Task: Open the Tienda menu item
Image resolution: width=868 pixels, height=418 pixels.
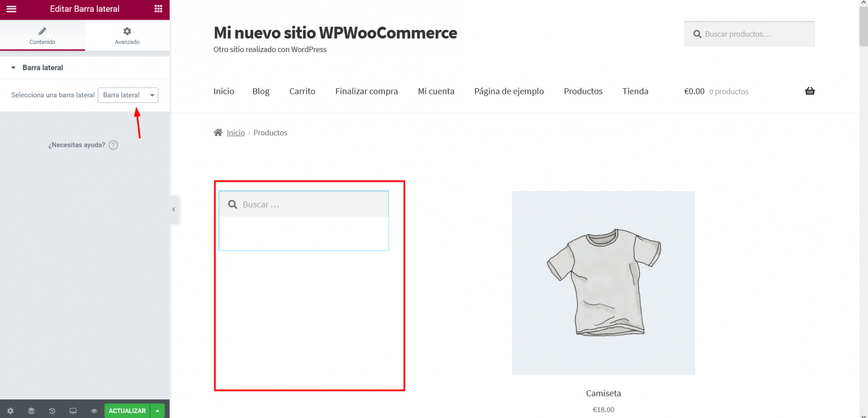Action: tap(636, 91)
